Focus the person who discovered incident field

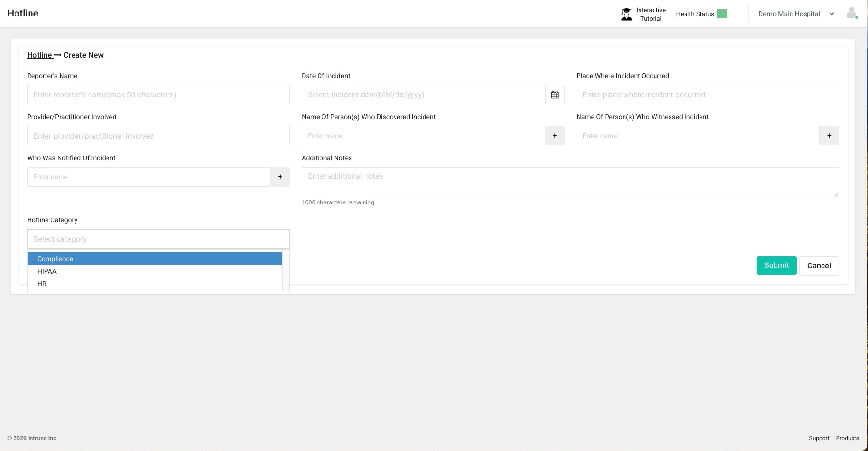(x=423, y=136)
